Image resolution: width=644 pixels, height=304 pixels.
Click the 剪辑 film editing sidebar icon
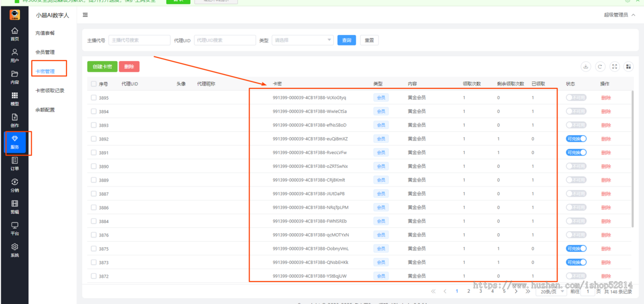pyautogui.click(x=14, y=206)
